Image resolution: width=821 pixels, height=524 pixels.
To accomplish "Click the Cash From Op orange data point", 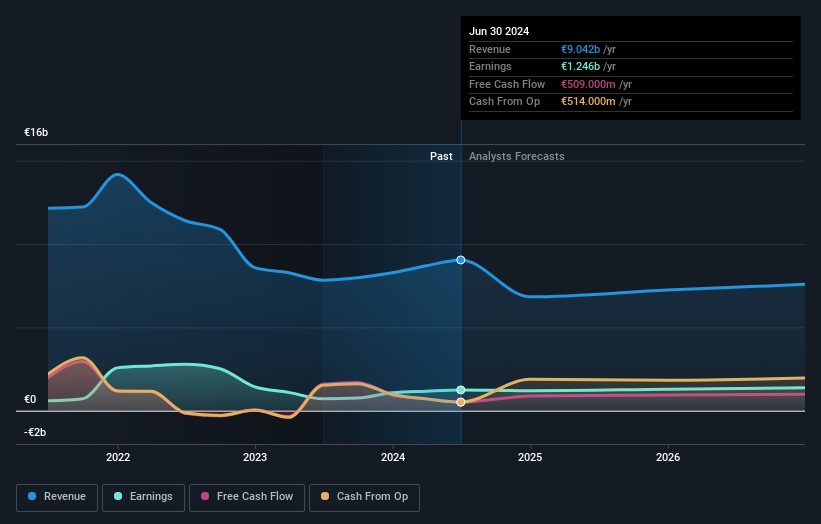I will pos(461,402).
